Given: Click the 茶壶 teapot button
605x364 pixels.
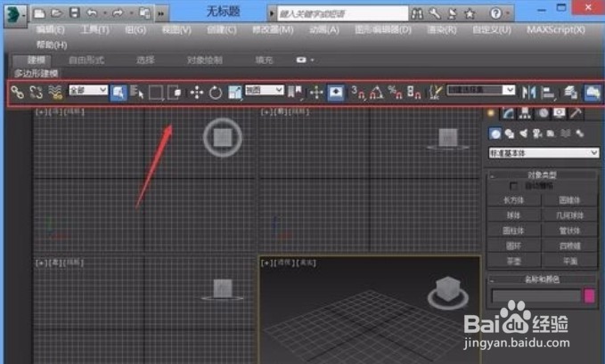Looking at the screenshot, I should coord(513,261).
